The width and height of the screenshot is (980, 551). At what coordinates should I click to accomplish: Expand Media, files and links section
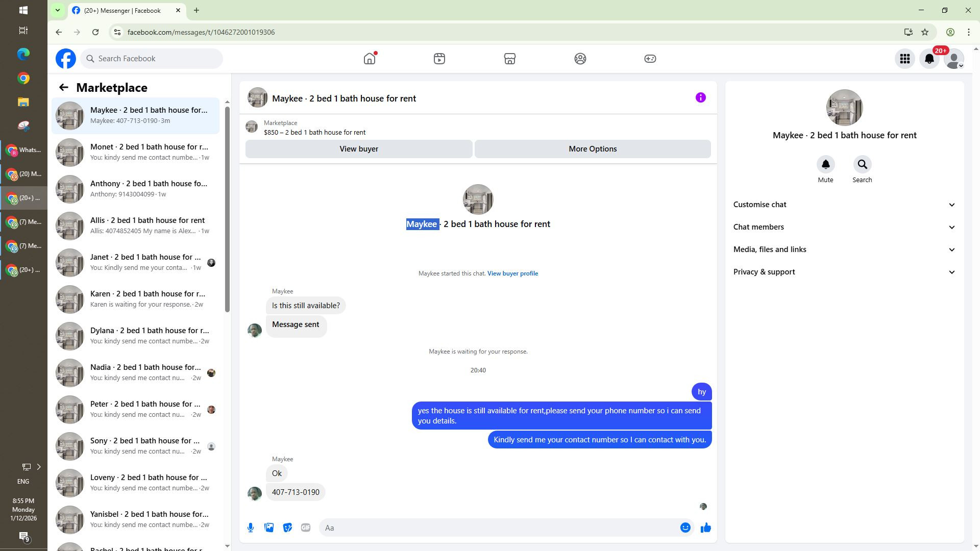[x=844, y=249]
